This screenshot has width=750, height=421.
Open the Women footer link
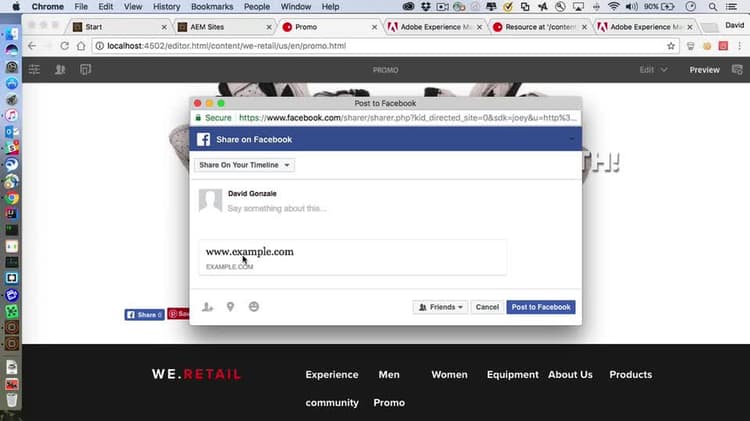point(449,375)
